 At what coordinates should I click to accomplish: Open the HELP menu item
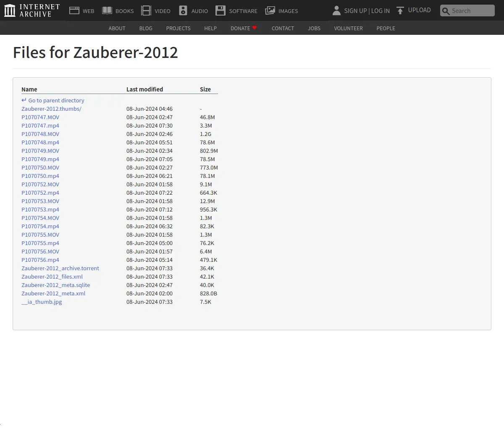click(210, 28)
